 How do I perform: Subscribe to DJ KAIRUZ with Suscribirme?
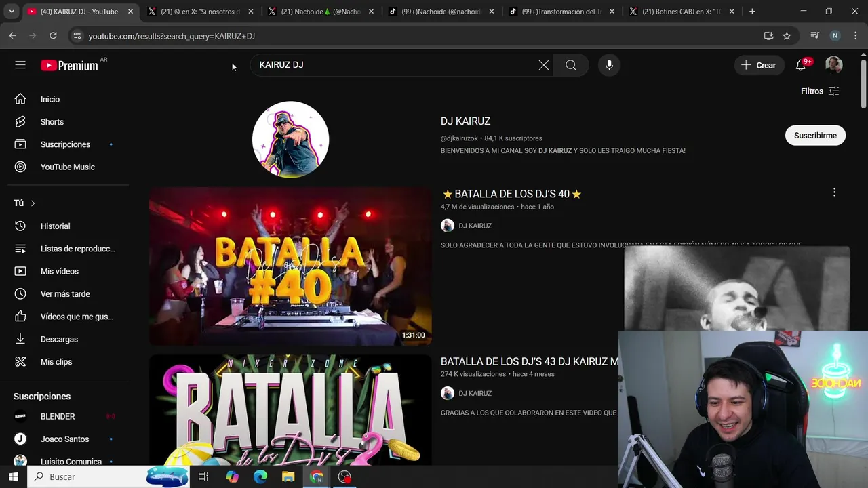815,136
